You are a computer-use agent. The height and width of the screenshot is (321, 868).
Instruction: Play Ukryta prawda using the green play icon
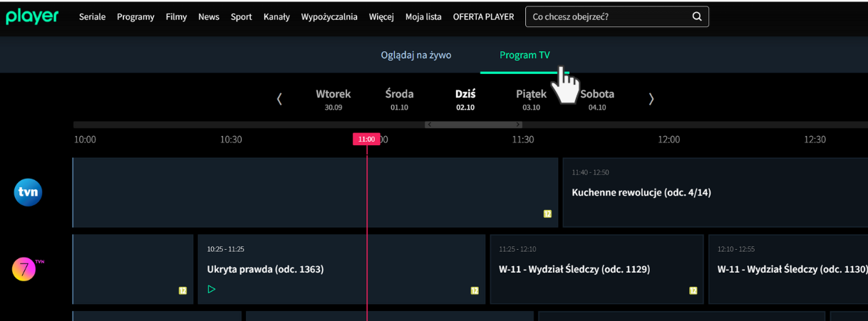pos(211,289)
